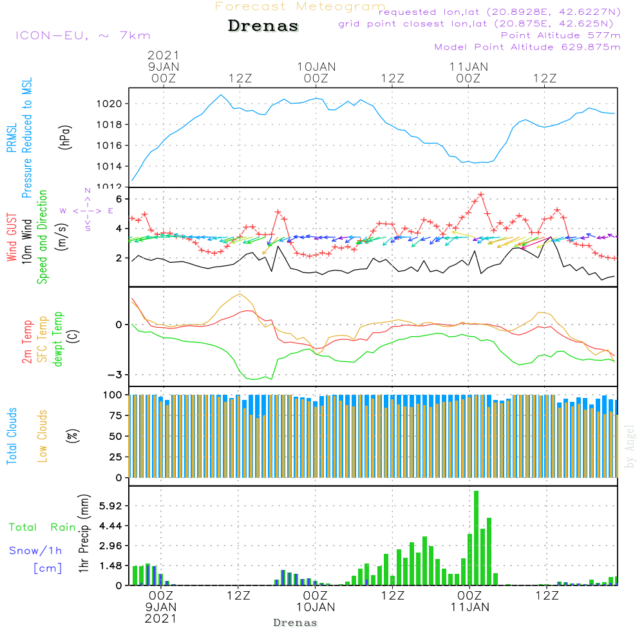The height and width of the screenshot is (644, 644).
Task: Click 'Point Altitude 577m' text
Action: click(x=561, y=35)
